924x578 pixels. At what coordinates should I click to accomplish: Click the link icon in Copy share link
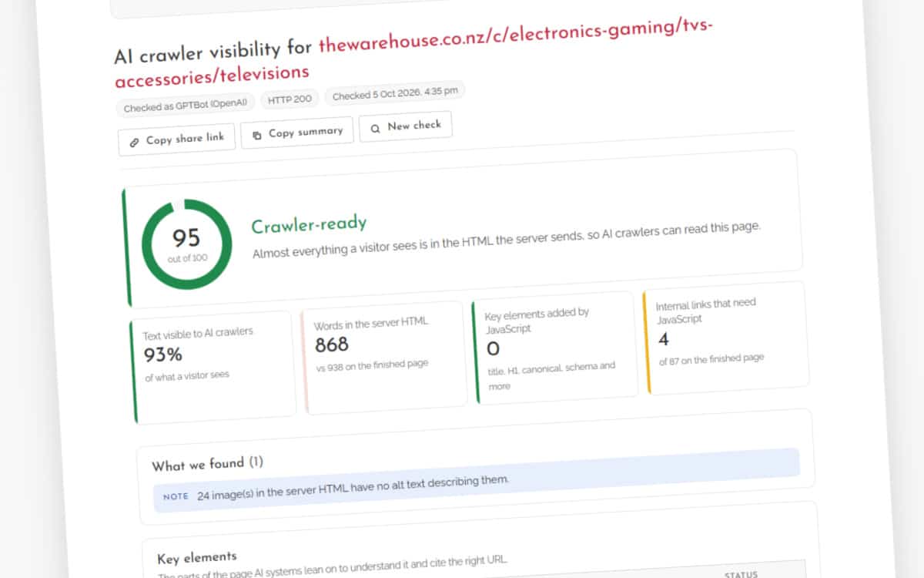[x=134, y=142]
